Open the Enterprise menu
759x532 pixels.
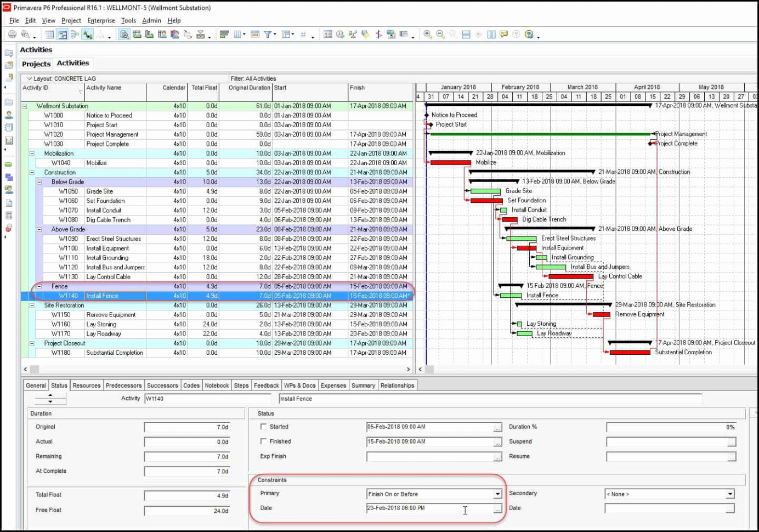(x=101, y=20)
